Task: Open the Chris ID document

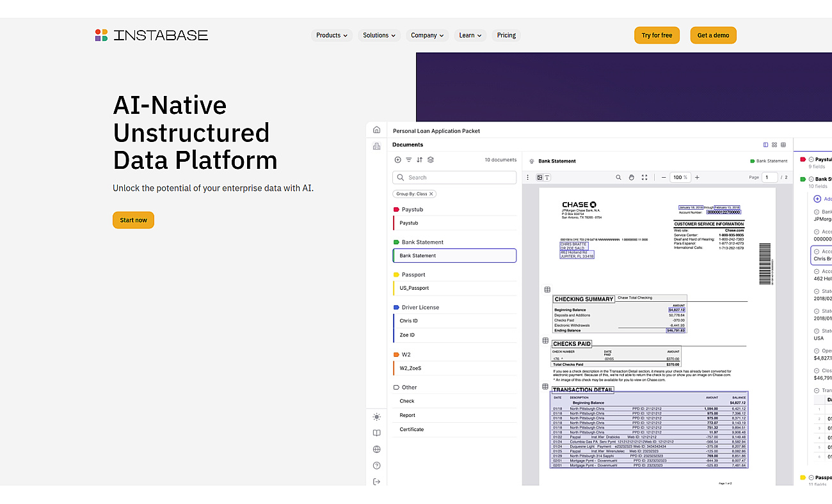Action: pos(454,320)
